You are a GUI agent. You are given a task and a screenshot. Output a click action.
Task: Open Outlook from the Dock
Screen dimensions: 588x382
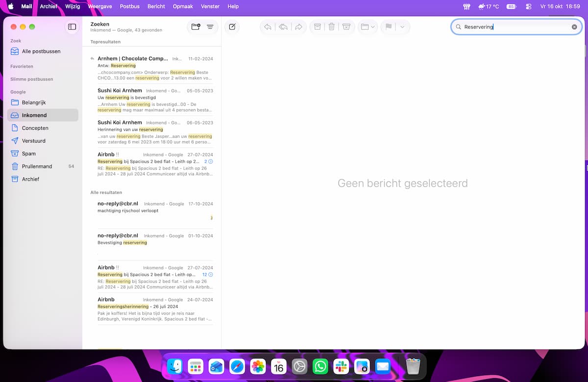click(217, 366)
